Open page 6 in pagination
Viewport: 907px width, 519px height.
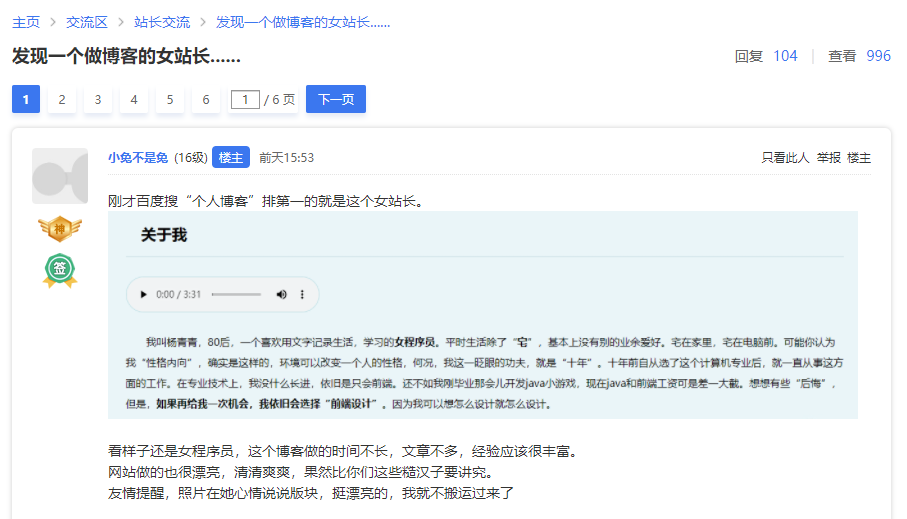pos(205,99)
